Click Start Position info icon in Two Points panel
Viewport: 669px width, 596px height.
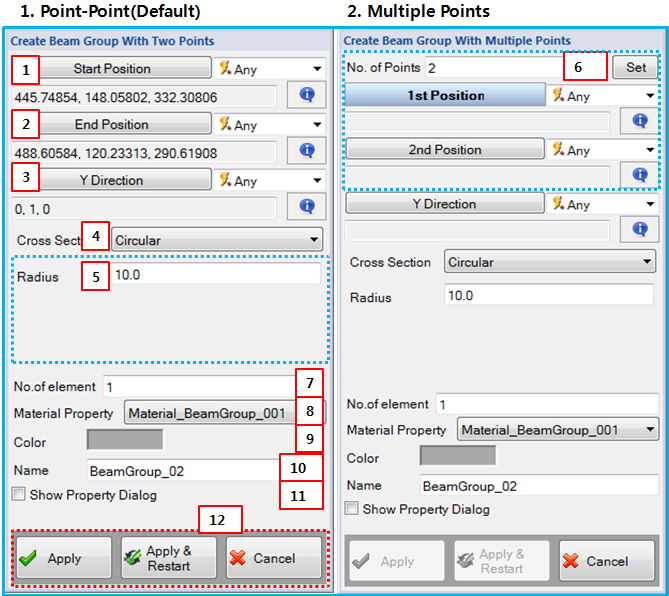[306, 95]
